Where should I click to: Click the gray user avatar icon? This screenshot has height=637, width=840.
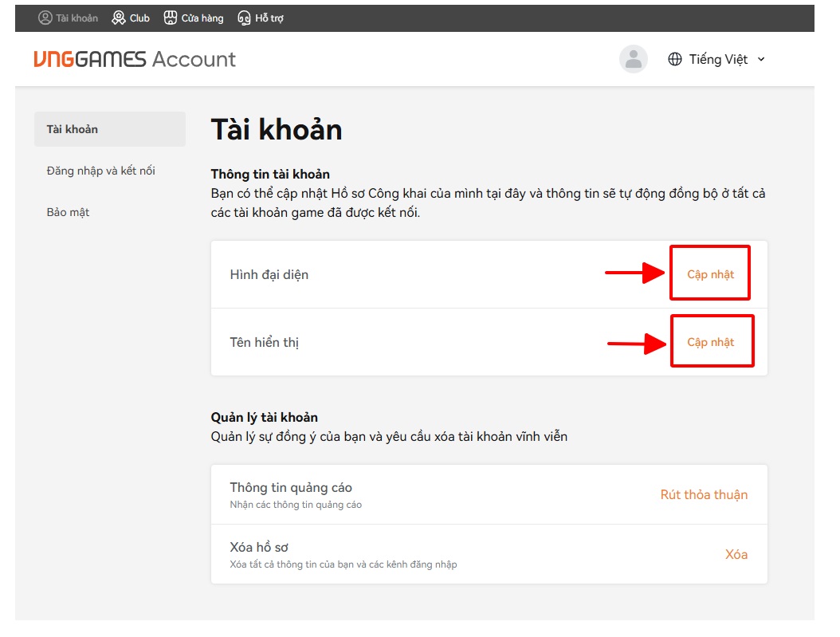(634, 59)
